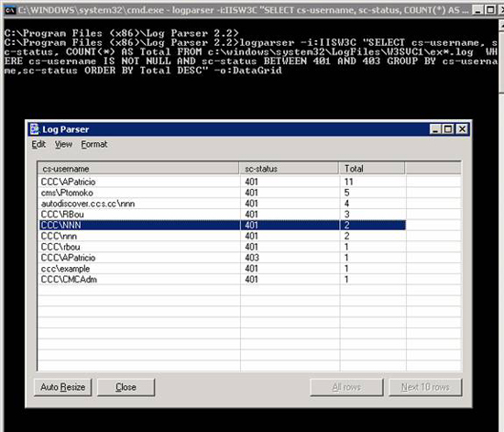Sort by the sc-status column header

289,169
